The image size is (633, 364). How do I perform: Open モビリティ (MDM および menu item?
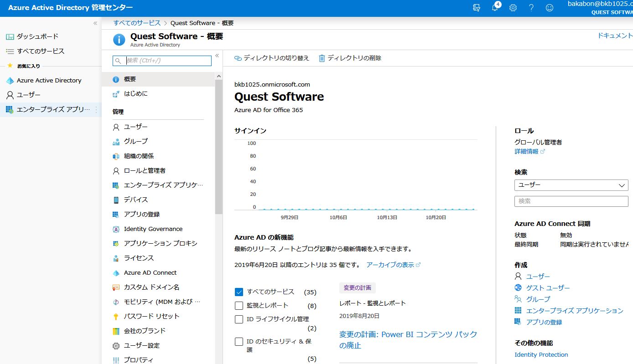coord(158,302)
